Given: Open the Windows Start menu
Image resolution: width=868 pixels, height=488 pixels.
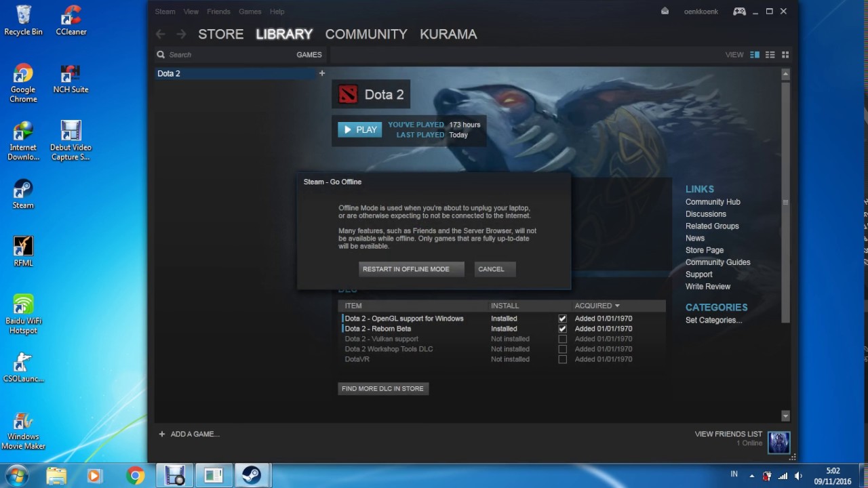Looking at the screenshot, I should click(x=16, y=476).
